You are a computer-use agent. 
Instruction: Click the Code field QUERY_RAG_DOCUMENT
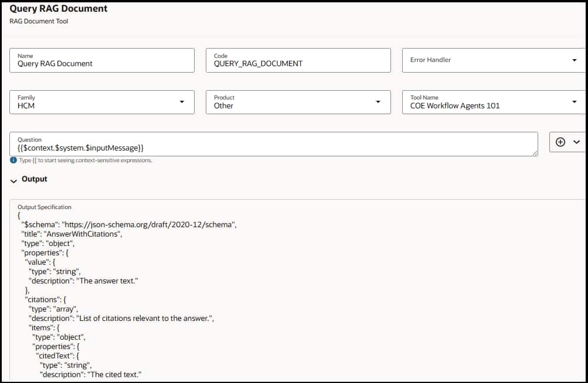point(298,60)
